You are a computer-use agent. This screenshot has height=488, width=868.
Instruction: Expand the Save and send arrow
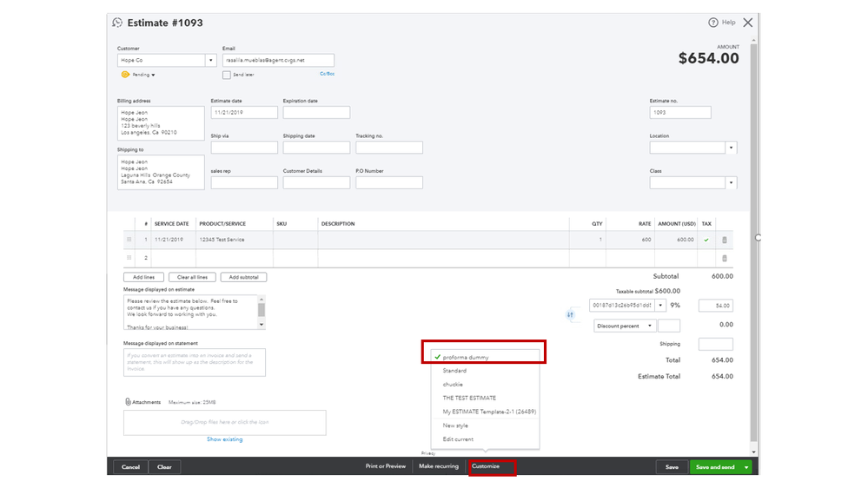tap(745, 467)
